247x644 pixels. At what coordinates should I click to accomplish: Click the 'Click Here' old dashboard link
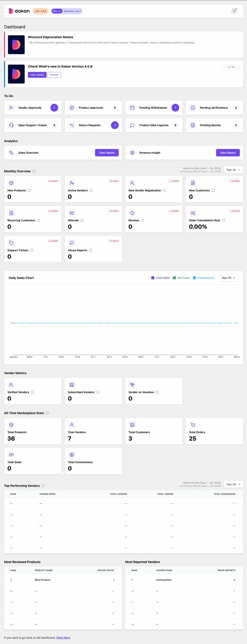[63, 638]
